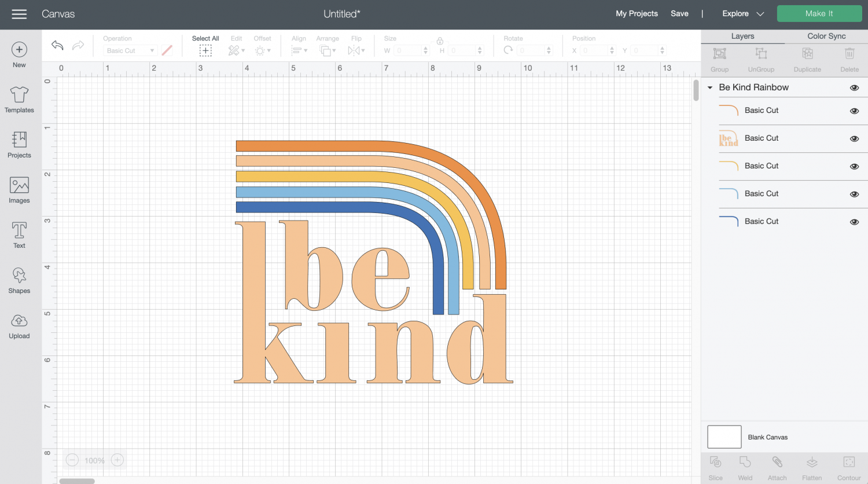Open the hamburger main menu
The width and height of the screenshot is (868, 484).
(x=19, y=14)
